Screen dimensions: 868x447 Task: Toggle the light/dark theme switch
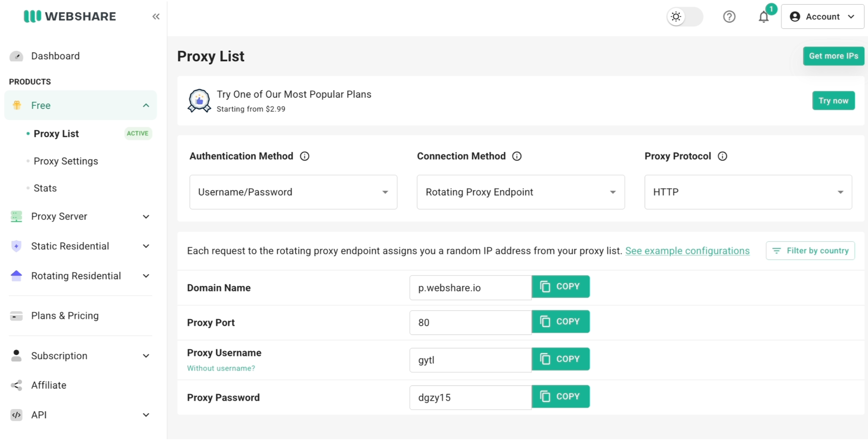point(685,17)
